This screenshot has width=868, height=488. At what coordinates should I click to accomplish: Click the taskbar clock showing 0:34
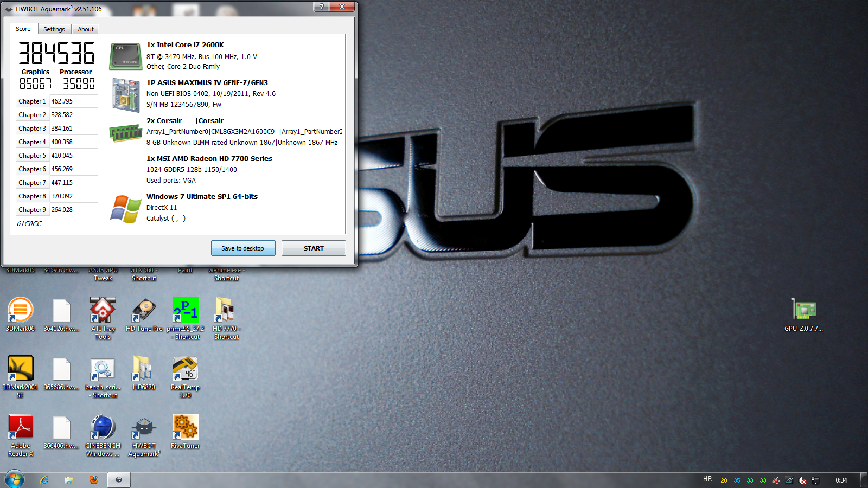[x=841, y=480]
